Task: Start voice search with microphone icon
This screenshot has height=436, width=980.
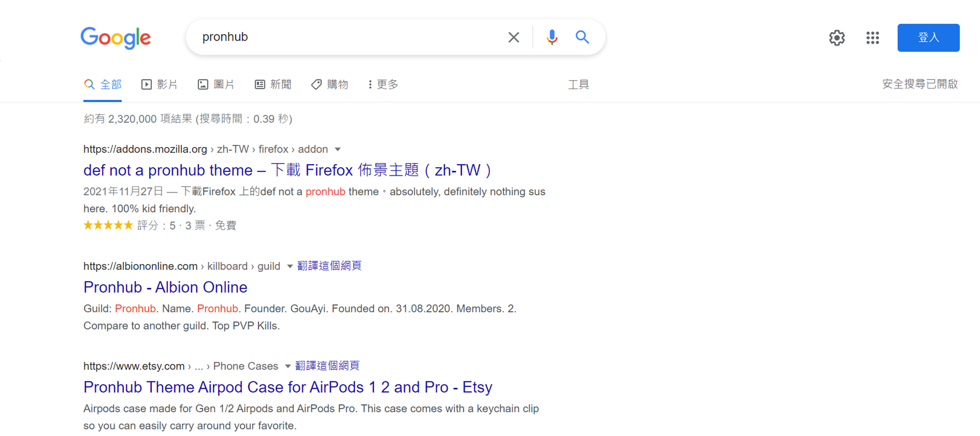Action: click(552, 37)
